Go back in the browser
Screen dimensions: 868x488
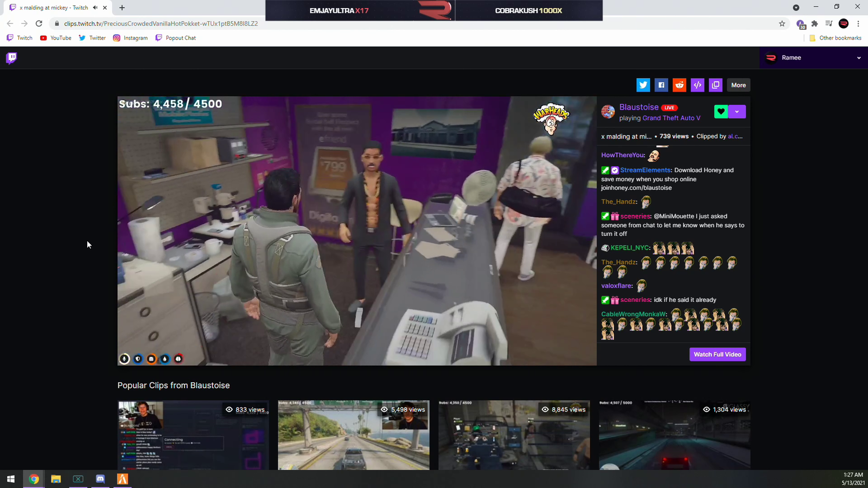[x=10, y=23]
